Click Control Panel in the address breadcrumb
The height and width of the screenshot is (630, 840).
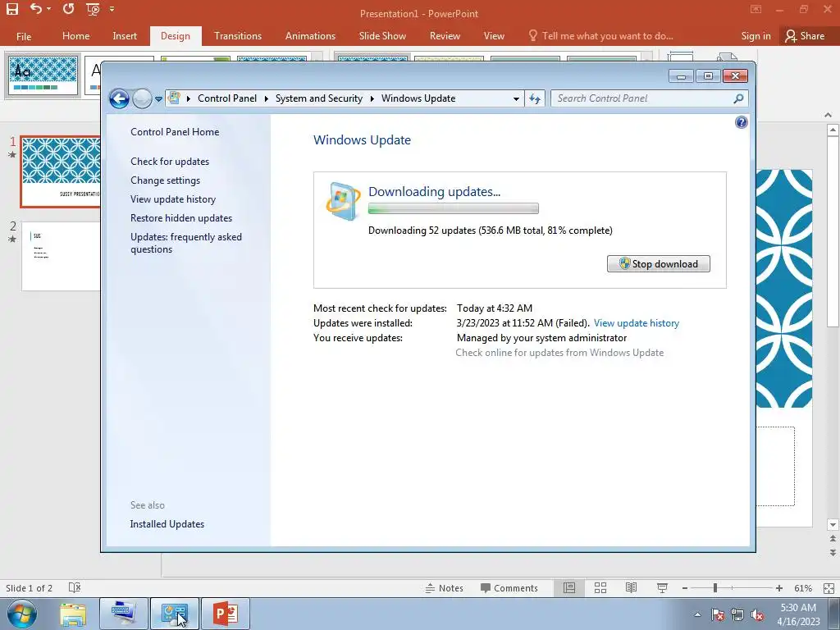point(227,98)
